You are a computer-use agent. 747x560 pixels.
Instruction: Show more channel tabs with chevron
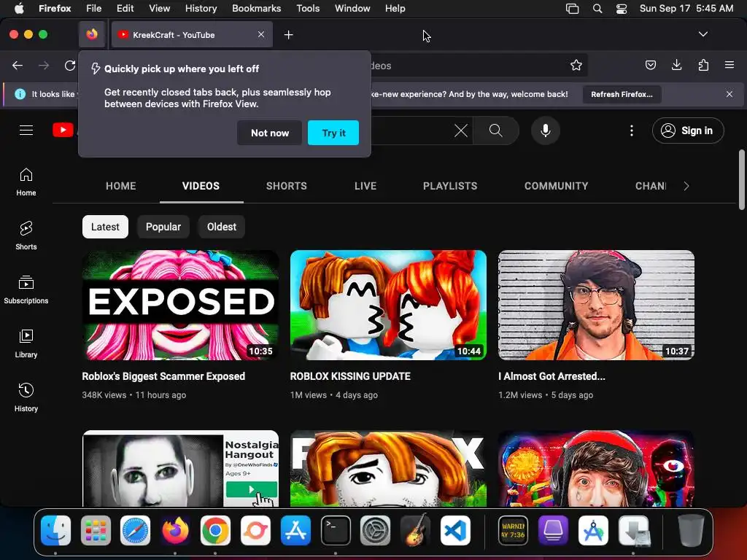coord(686,186)
